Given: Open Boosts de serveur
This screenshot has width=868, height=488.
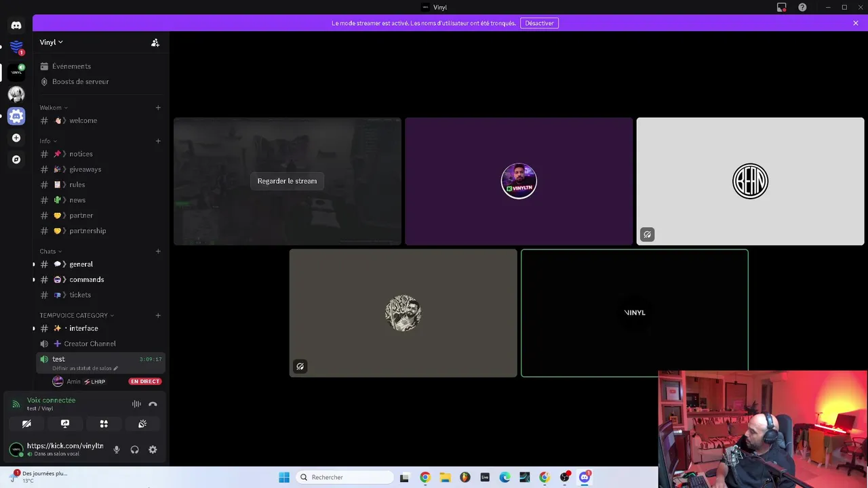Looking at the screenshot, I should pos(100,82).
